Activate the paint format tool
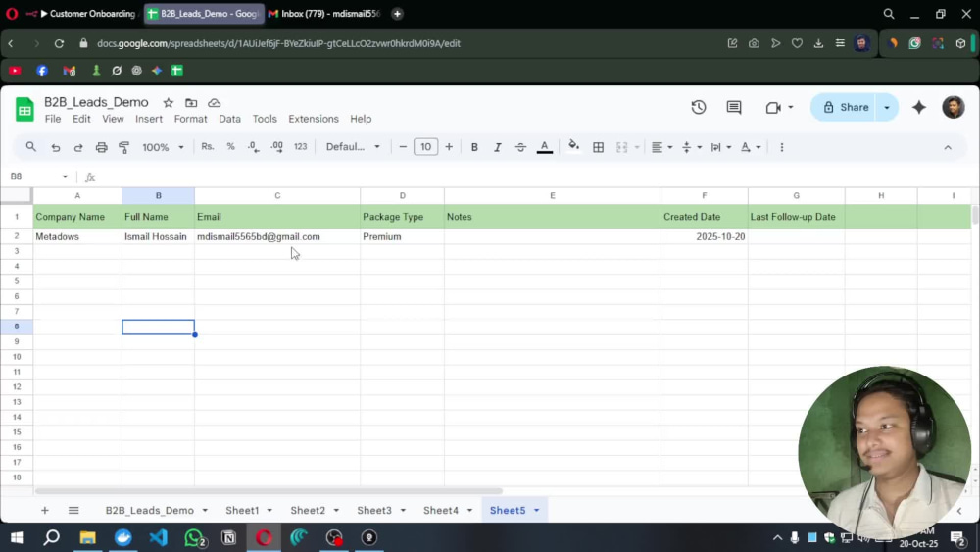 pos(123,147)
